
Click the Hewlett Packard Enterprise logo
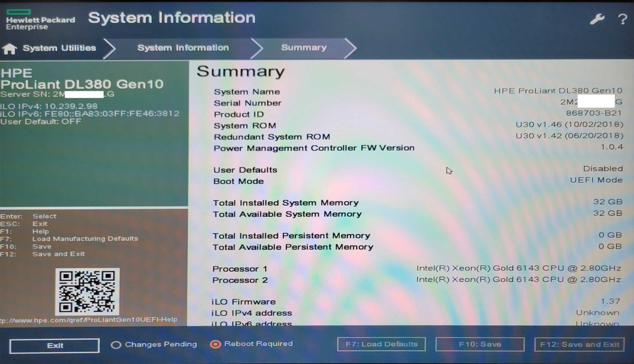(x=40, y=20)
